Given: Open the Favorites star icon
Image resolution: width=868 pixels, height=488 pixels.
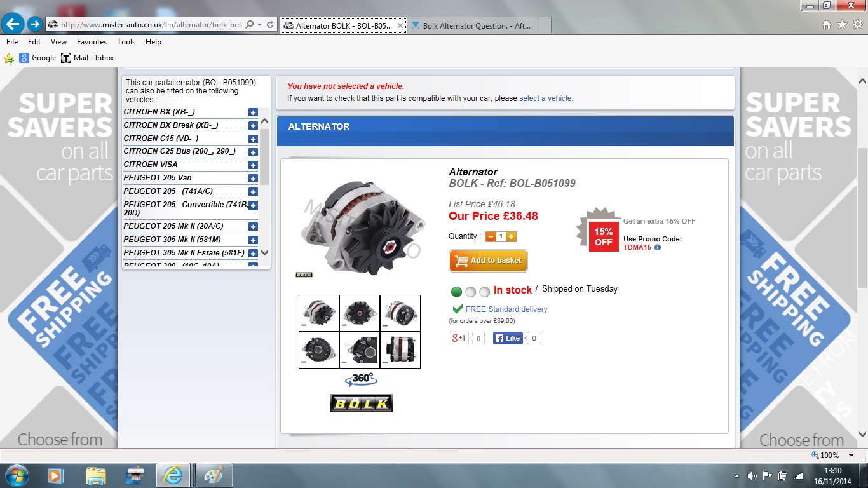Looking at the screenshot, I should point(842,25).
